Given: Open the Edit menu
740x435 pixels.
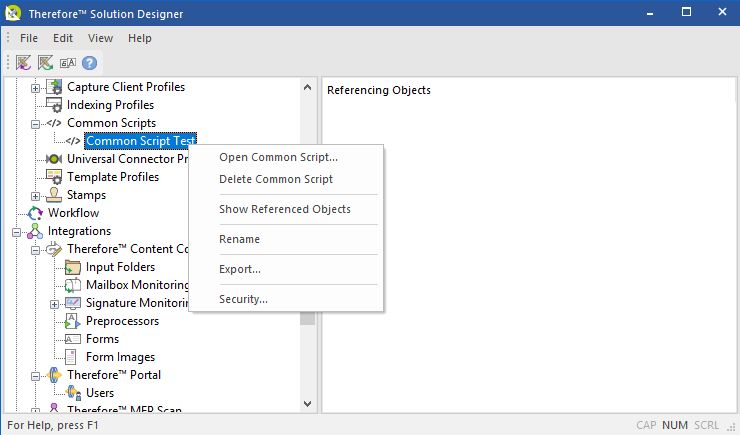Looking at the screenshot, I should [63, 38].
